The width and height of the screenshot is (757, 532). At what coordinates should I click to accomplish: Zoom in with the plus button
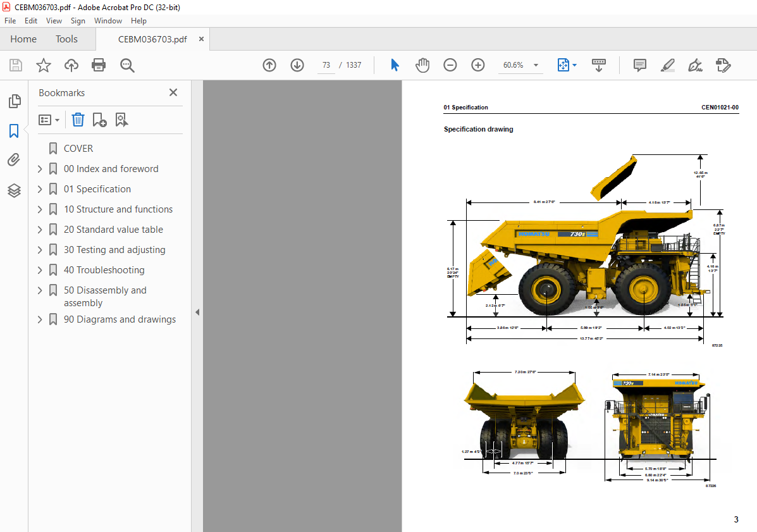click(478, 65)
